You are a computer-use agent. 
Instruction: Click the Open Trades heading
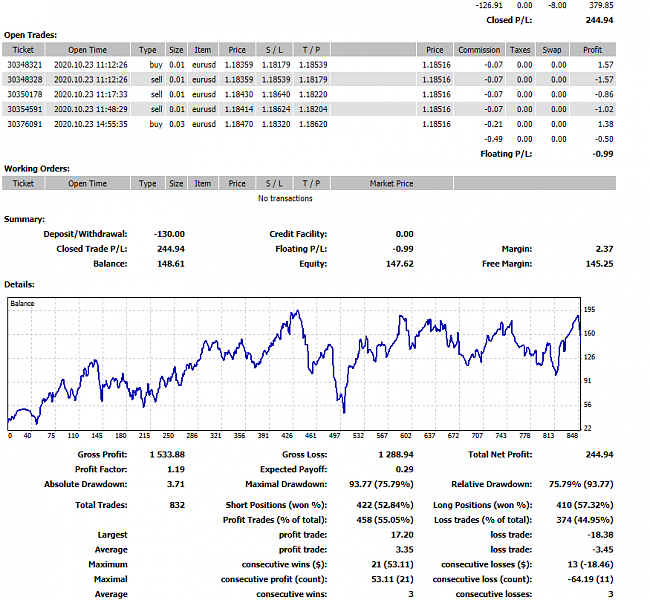30,35
